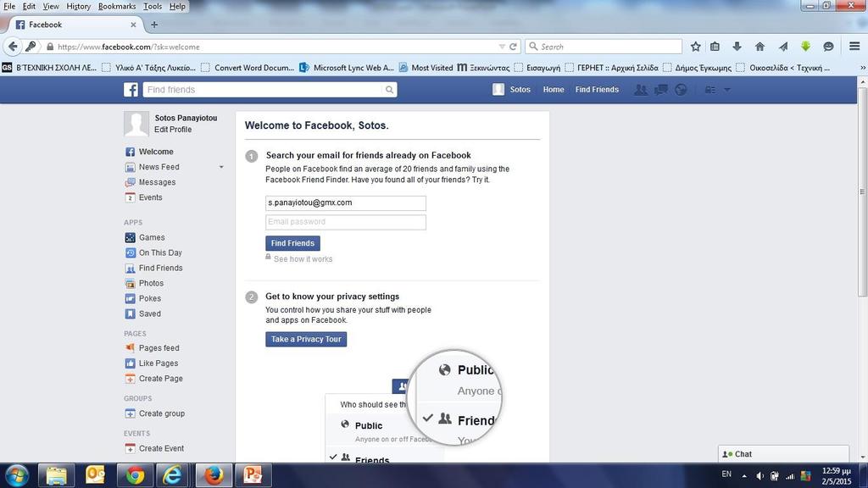Open Sotos profile link in header
Viewport: 868px width, 488px height.
512,90
